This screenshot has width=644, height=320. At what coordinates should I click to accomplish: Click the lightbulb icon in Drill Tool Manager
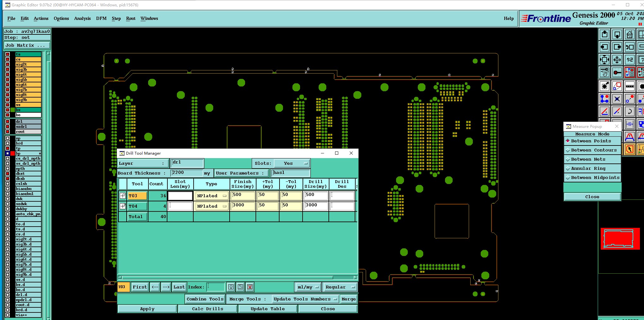231,287
